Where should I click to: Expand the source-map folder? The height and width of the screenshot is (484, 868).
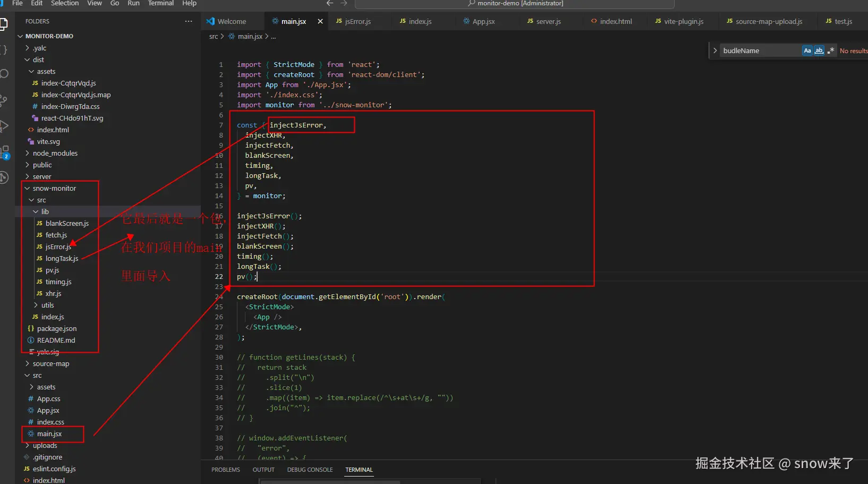pos(50,363)
